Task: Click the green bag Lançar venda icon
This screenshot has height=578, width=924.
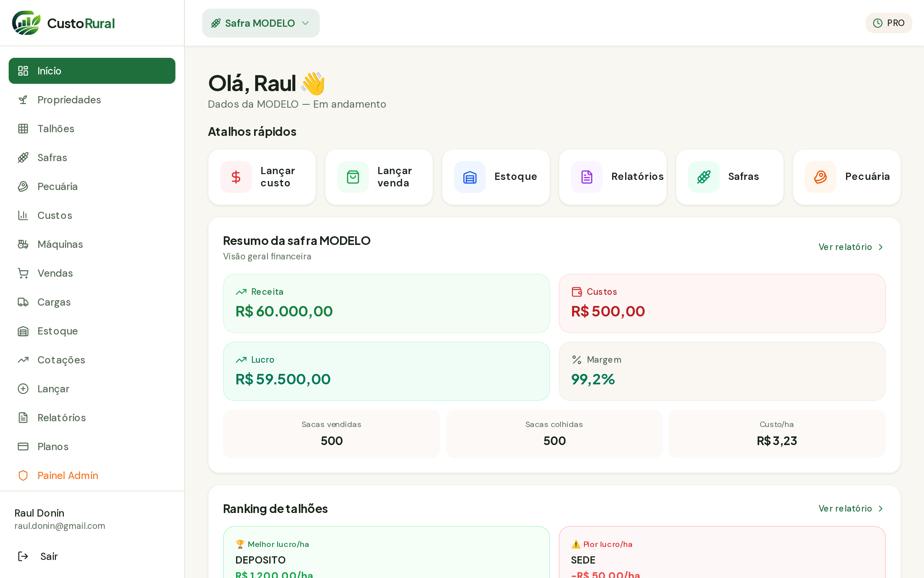Action: 353,177
